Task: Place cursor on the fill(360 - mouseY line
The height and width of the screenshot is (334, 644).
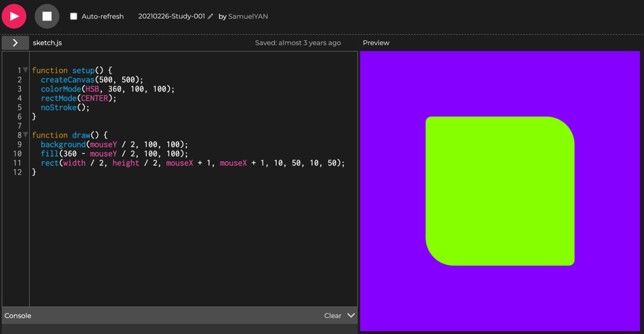Action: [x=115, y=154]
